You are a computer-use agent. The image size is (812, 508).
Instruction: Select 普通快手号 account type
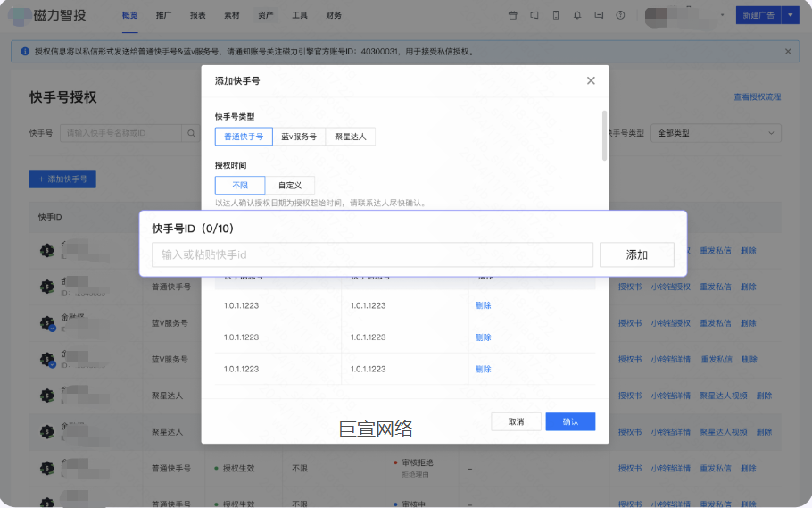pyautogui.click(x=244, y=137)
